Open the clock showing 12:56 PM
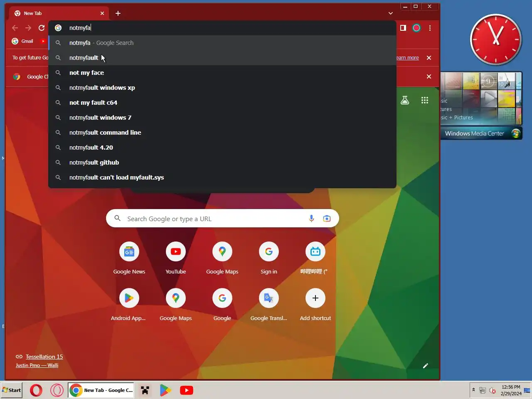The image size is (532, 399). pyautogui.click(x=511, y=390)
